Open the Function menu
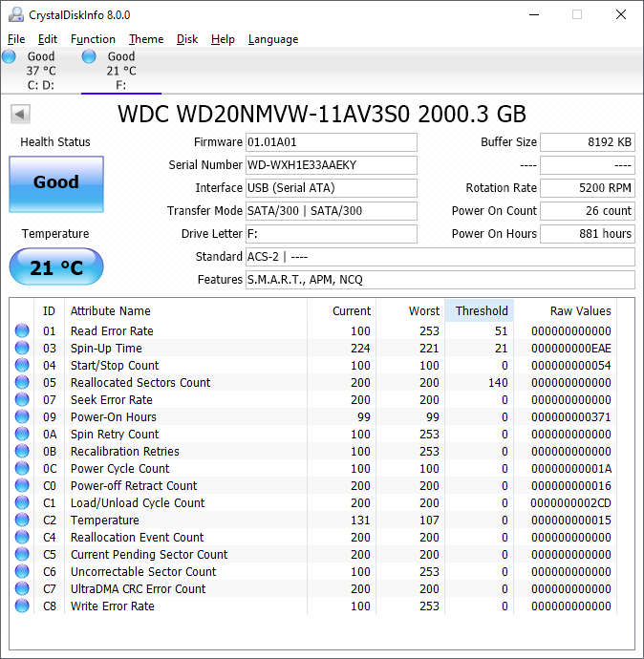 click(x=93, y=39)
